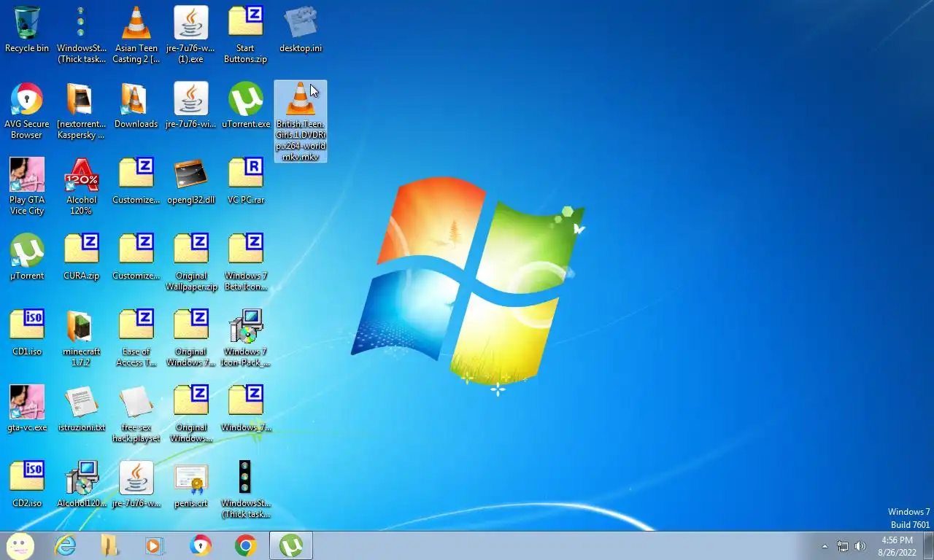Screen dimensions: 934x560
Task: Select the CD1.iso disc image
Action: [x=27, y=333]
